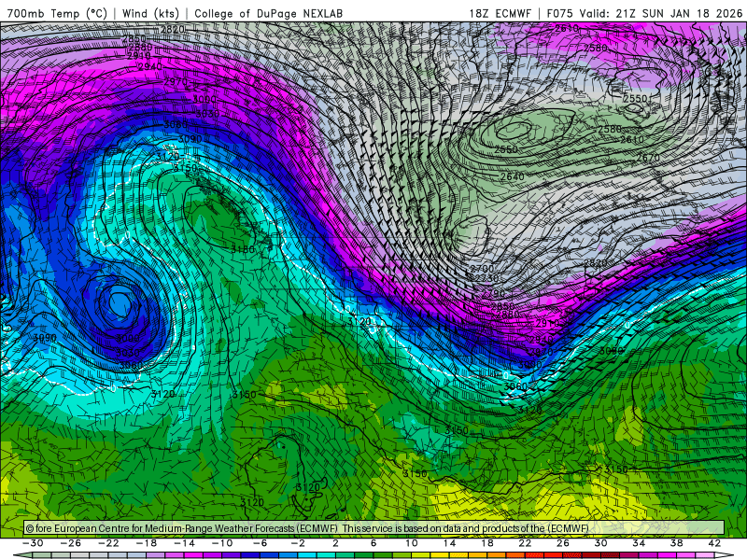Pick the -22 legend scale value

108,543
